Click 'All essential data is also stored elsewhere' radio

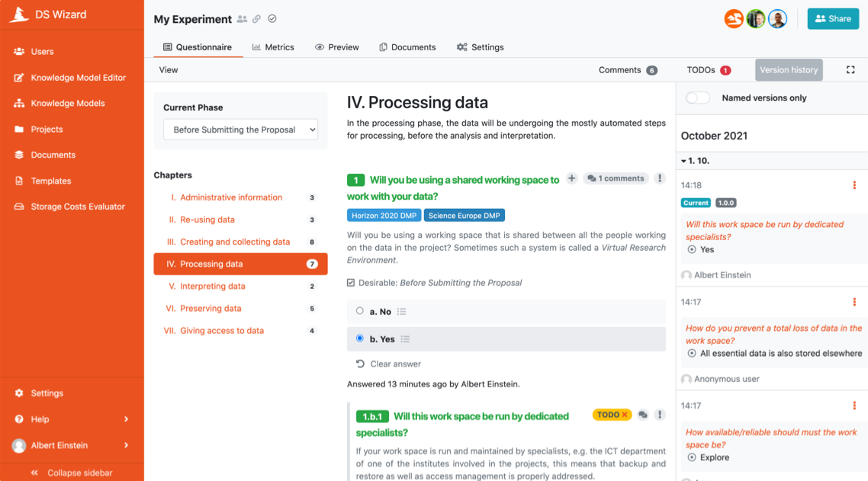[x=691, y=353]
